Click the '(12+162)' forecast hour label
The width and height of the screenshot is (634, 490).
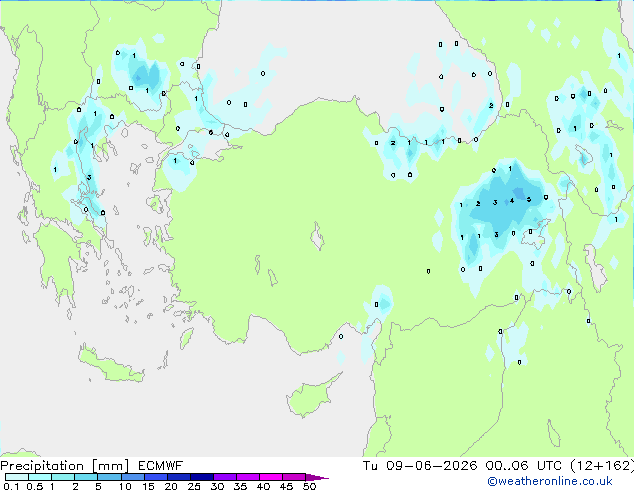click(602, 466)
